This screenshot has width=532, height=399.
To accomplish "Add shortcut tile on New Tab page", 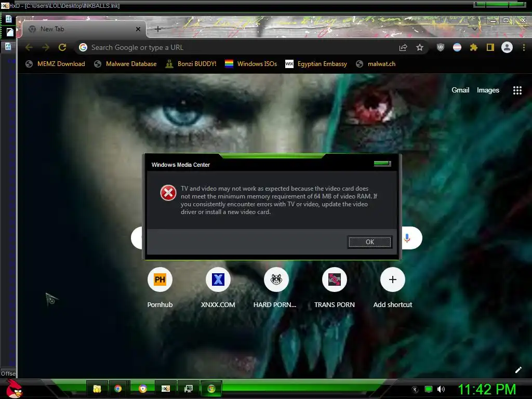I will click(393, 288).
